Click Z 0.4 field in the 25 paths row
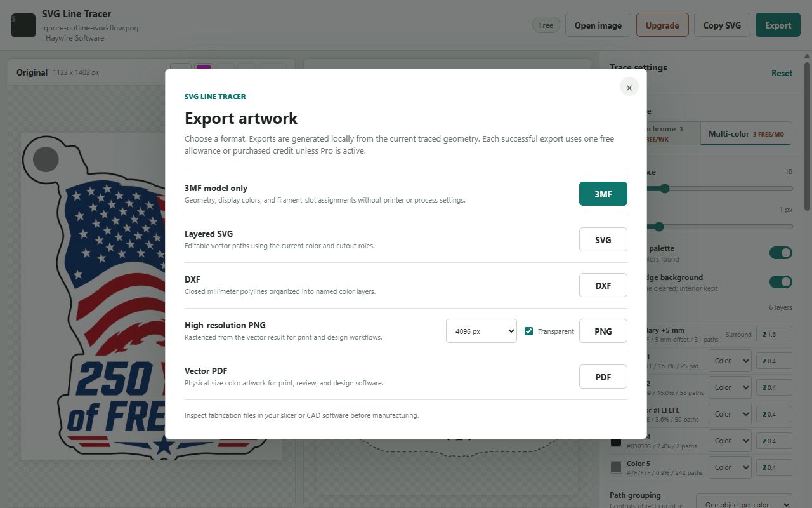The image size is (812, 508). click(x=774, y=361)
